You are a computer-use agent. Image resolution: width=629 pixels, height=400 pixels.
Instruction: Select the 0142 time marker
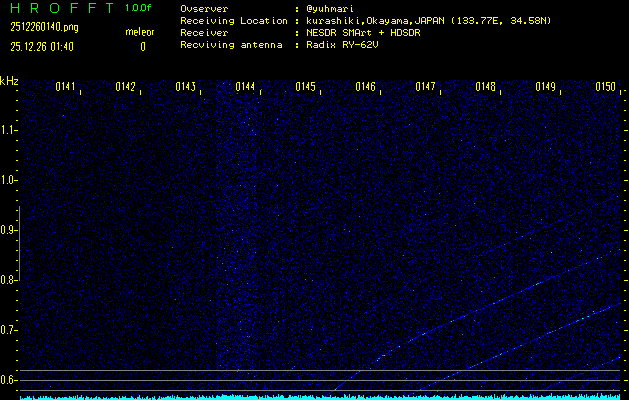tap(126, 87)
